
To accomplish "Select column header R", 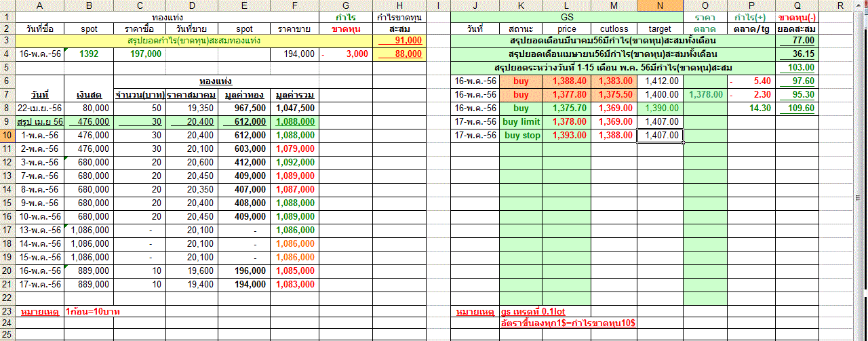I will (840, 5).
